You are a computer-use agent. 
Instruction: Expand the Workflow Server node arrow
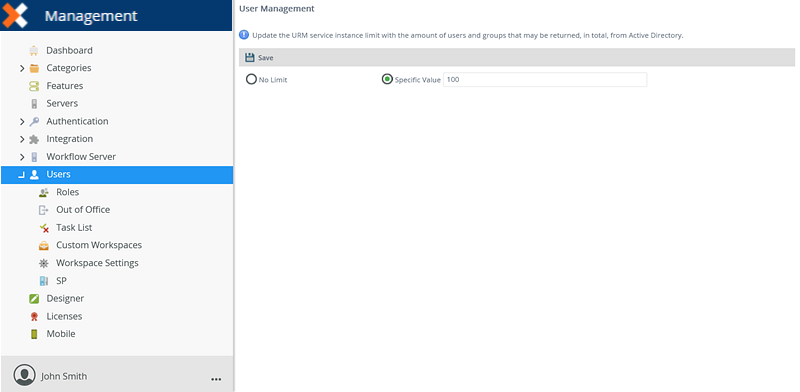tap(22, 157)
